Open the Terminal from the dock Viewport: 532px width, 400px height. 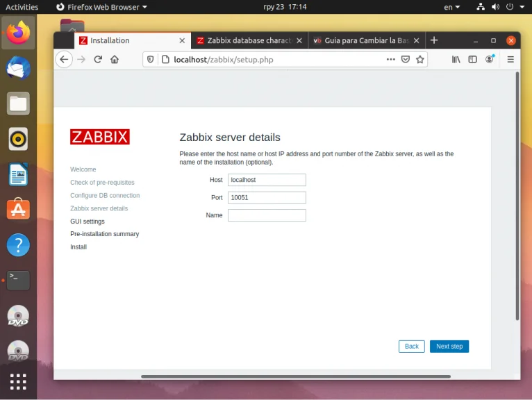point(18,281)
